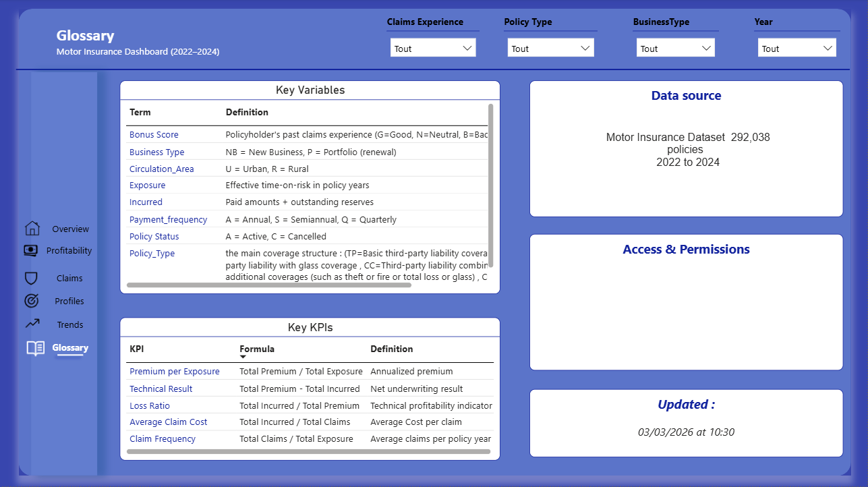Click the Formula column sort arrow
Screen dimensions: 868x487
pyautogui.click(x=243, y=357)
